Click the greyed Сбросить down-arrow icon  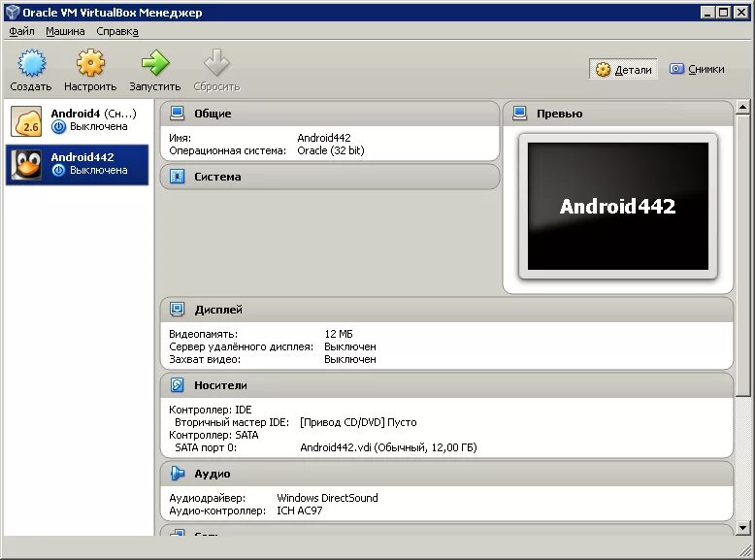[216, 62]
